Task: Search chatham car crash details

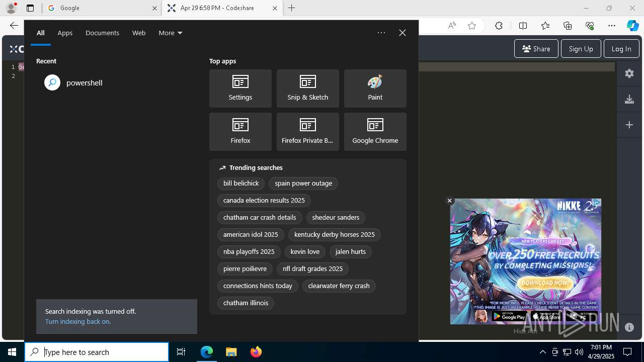Action: coord(260,218)
